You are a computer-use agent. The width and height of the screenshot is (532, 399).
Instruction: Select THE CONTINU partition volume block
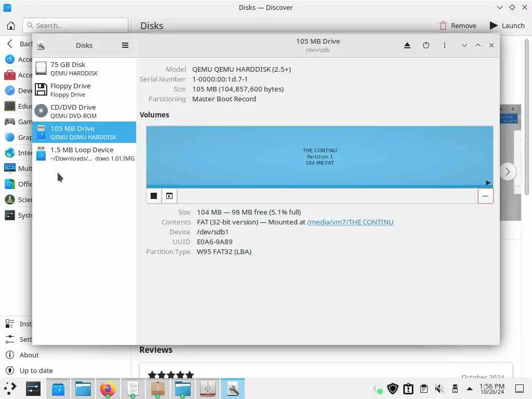coord(320,157)
